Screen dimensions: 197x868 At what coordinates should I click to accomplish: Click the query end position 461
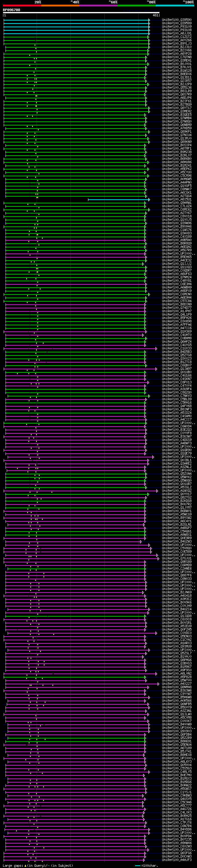(155, 15)
